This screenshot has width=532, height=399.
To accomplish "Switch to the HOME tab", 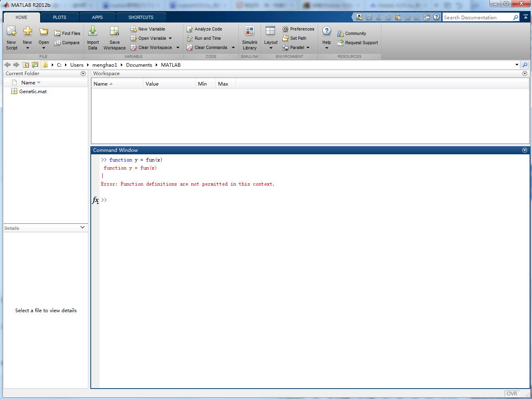I will coord(22,17).
